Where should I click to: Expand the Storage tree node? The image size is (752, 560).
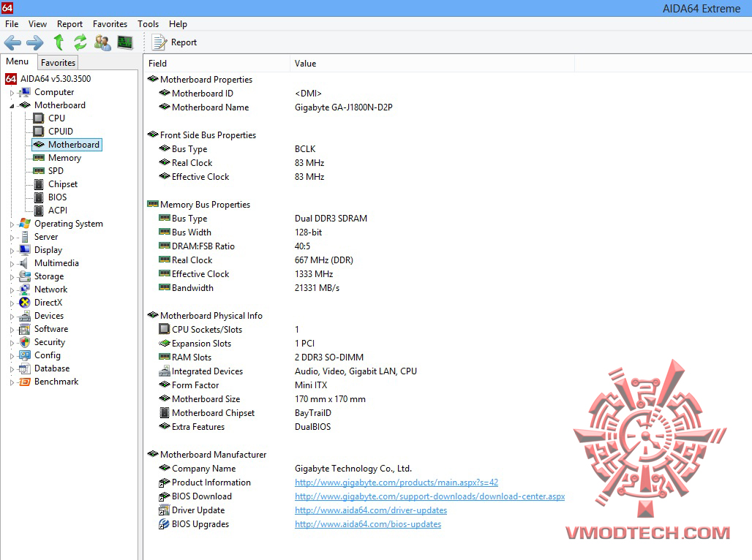pyautogui.click(x=12, y=276)
